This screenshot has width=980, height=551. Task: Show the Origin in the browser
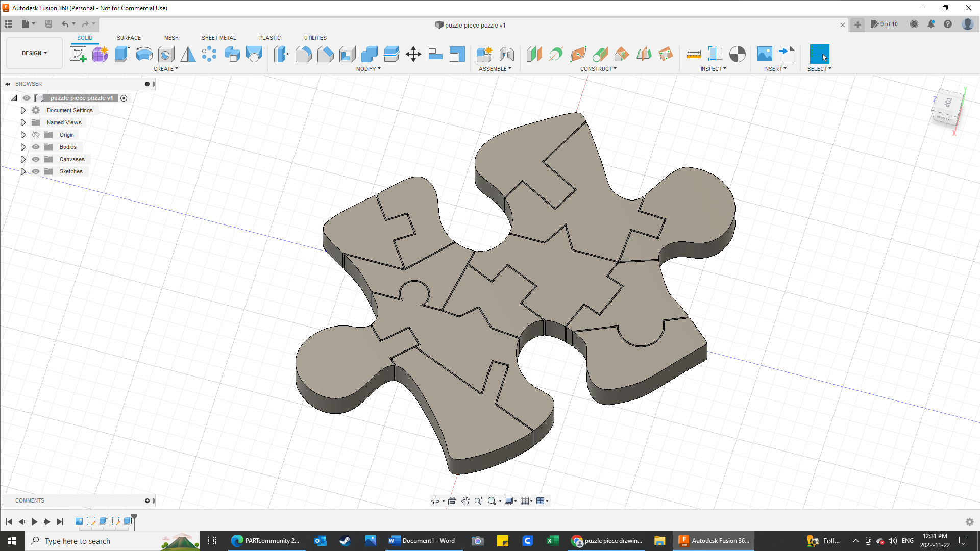pyautogui.click(x=35, y=135)
